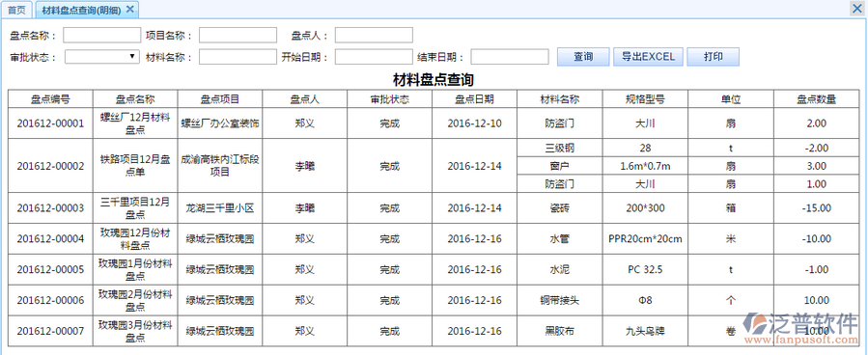
Task: Switch to the 首页 tab
Action: point(16,10)
